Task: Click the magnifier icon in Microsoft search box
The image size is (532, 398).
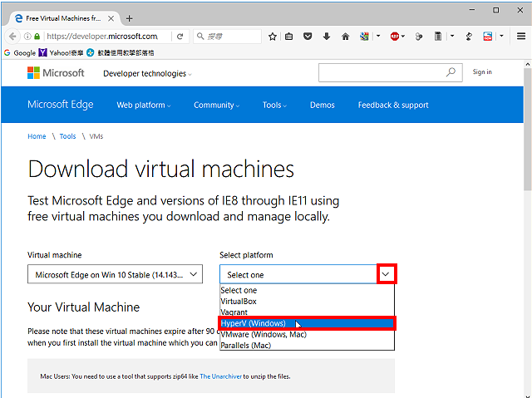Action: point(451,71)
